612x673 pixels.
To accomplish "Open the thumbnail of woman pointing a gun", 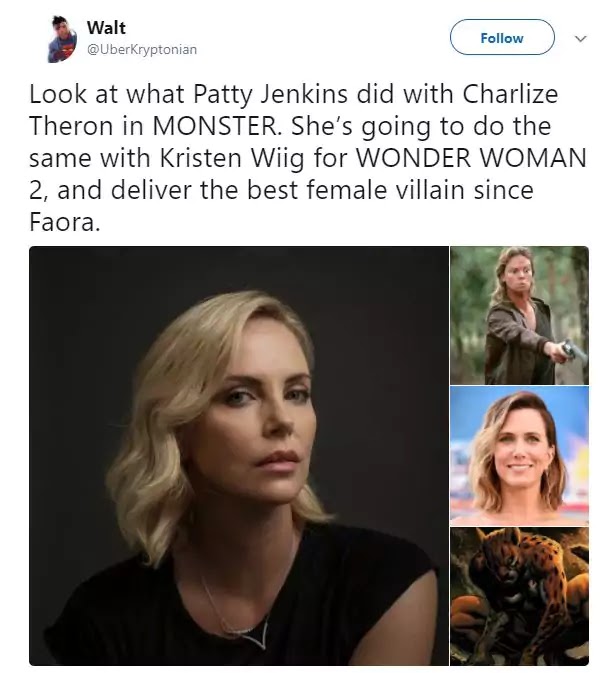I will 518,315.
